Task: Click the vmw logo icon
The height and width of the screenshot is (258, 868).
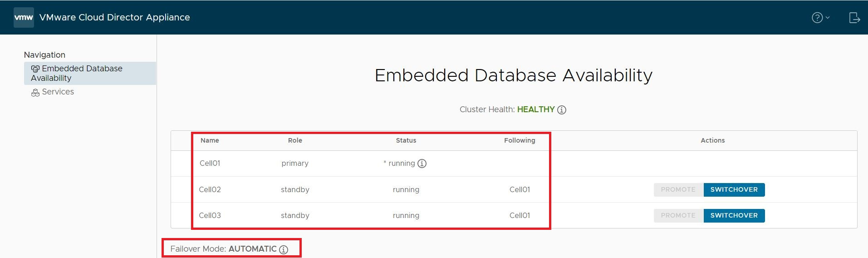Action: [24, 18]
